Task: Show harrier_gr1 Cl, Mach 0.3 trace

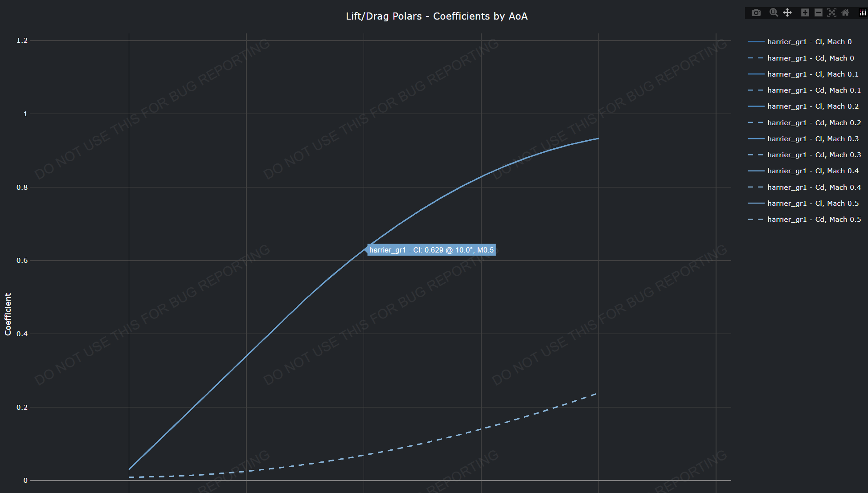Action: coord(812,139)
